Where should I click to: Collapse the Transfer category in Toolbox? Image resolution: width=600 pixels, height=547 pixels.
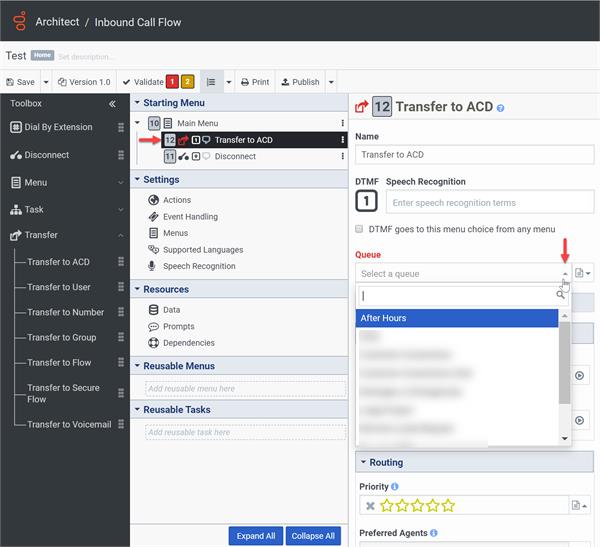tap(121, 235)
